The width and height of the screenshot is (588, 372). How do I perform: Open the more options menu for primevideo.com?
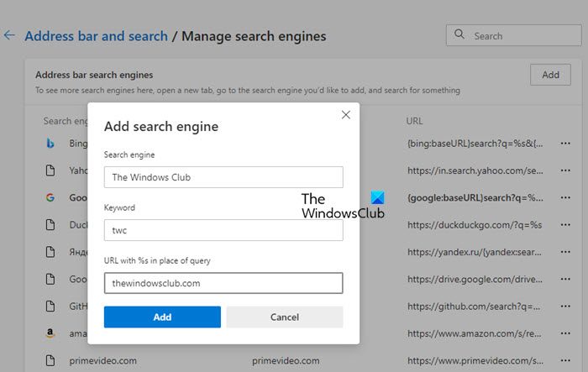tap(565, 361)
